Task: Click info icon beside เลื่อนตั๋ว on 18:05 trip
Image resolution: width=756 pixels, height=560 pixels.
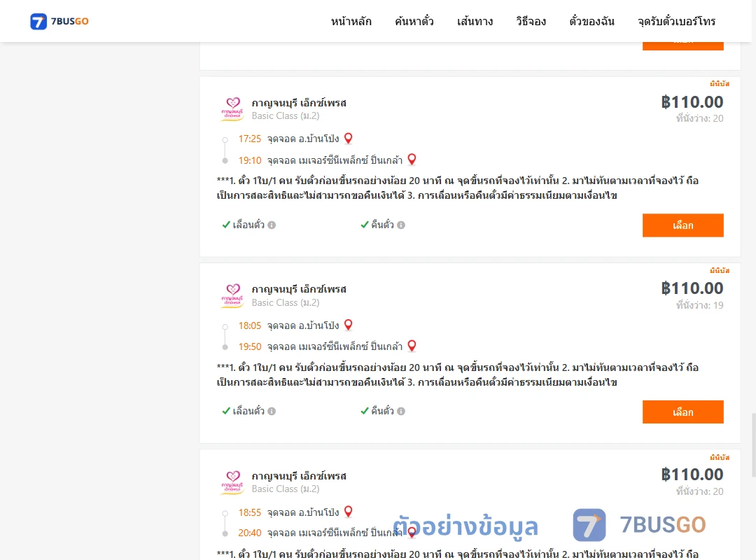Action: pos(272,412)
